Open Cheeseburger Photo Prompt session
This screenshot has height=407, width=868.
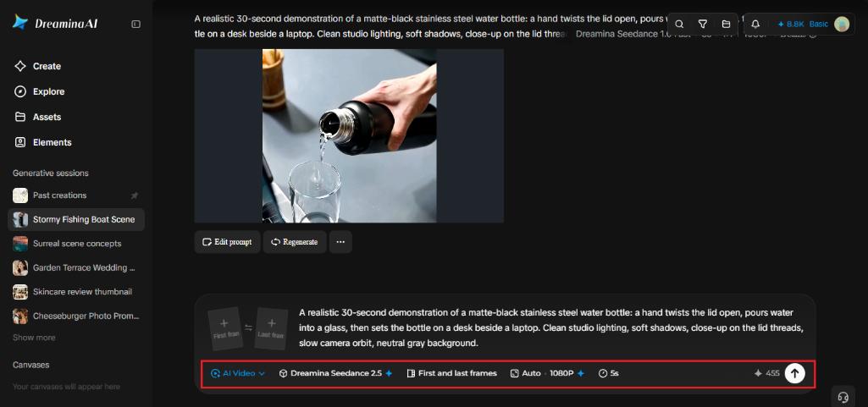76,316
